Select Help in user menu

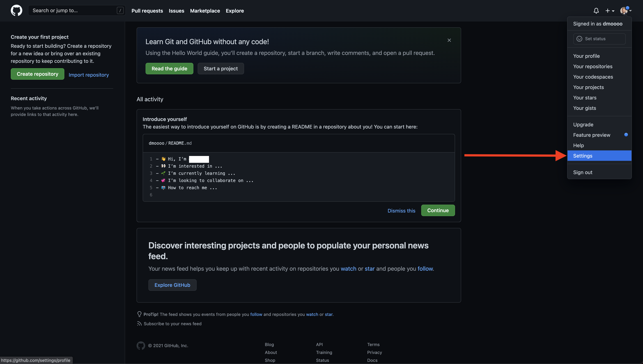click(599, 146)
